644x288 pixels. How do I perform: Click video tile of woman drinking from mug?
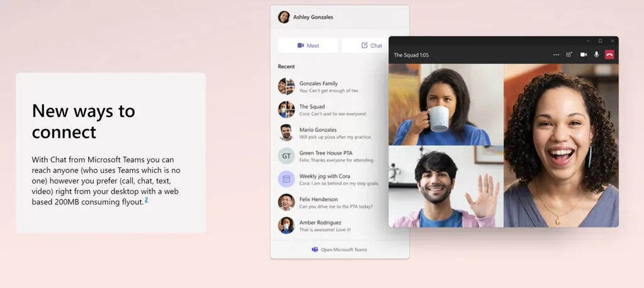[x=446, y=104]
